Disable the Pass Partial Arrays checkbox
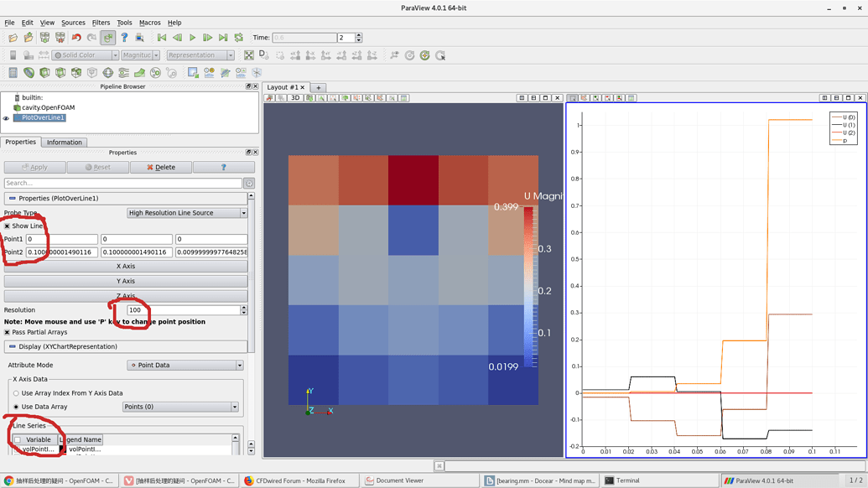 point(8,330)
